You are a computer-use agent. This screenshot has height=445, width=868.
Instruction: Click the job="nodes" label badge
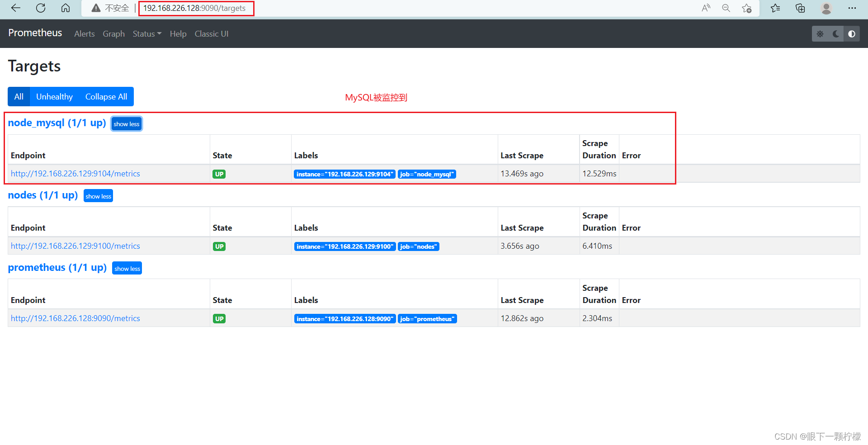419,246
